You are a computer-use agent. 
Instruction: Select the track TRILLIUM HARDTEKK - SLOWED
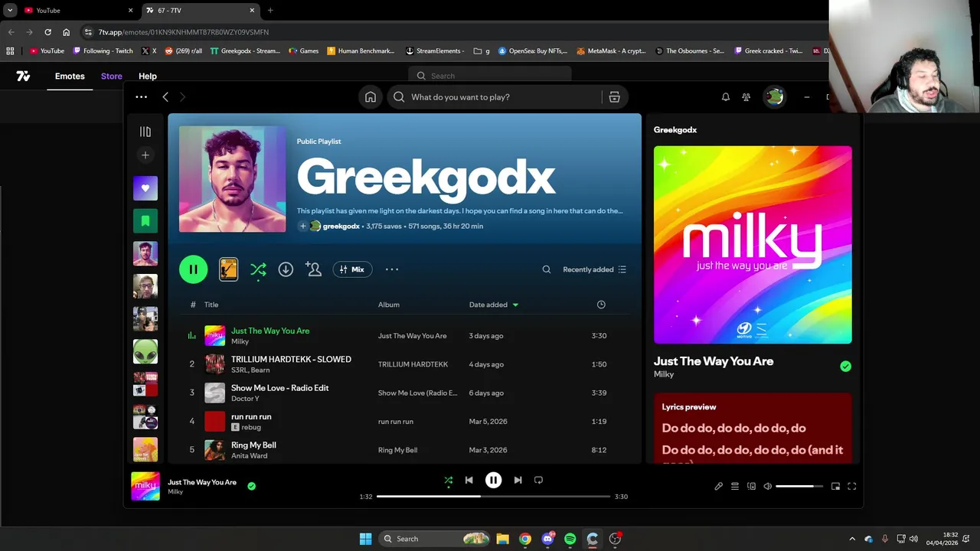(291, 360)
